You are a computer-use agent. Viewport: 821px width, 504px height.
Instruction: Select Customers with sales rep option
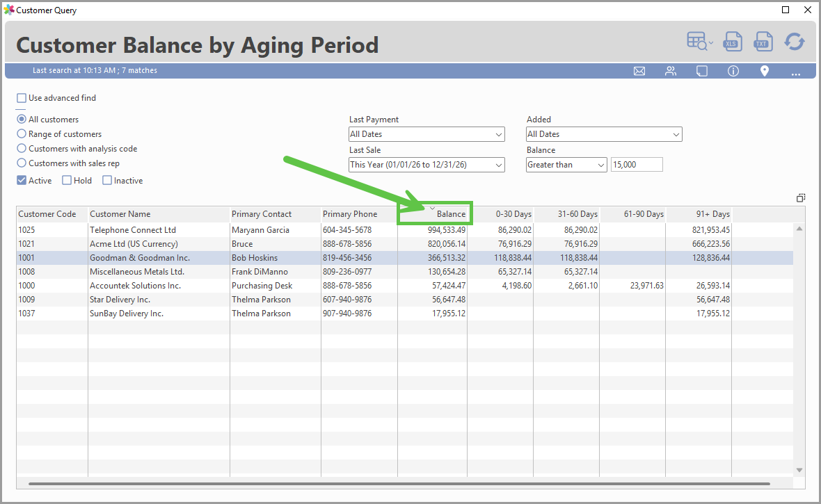point(22,163)
